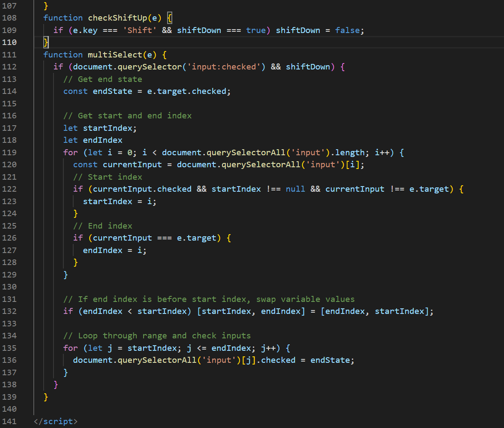Click 'i++' in the first for loop
Viewport: 504px width, 428px height.
pyautogui.click(x=382, y=152)
